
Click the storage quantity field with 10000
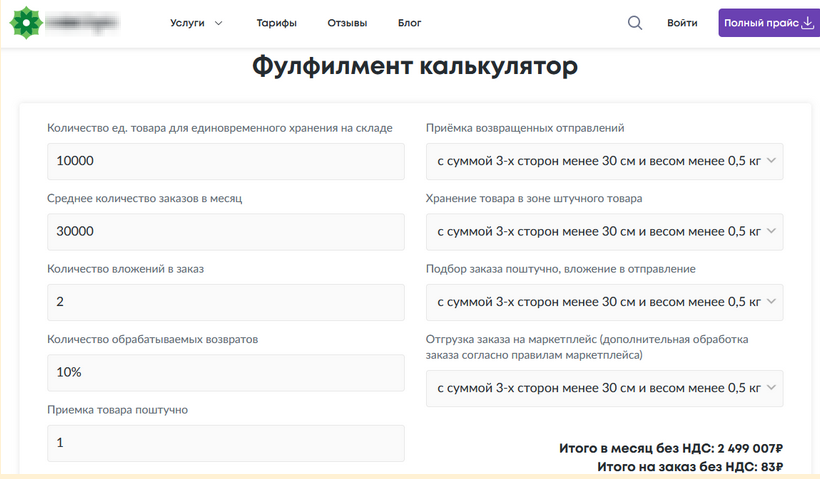[x=225, y=161]
